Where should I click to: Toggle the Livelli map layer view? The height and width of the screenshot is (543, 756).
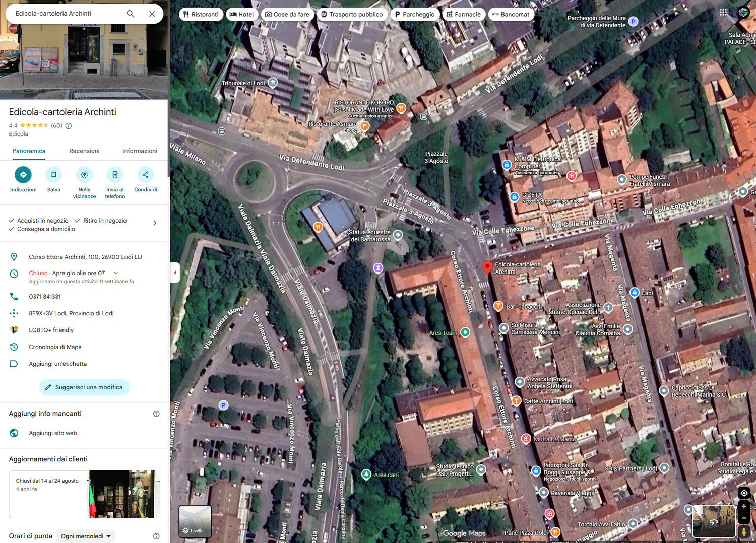tap(195, 521)
